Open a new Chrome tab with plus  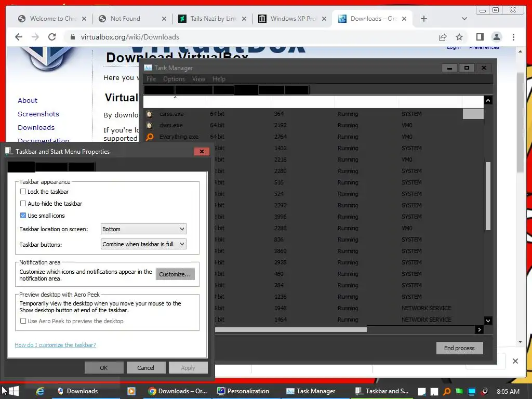click(424, 19)
